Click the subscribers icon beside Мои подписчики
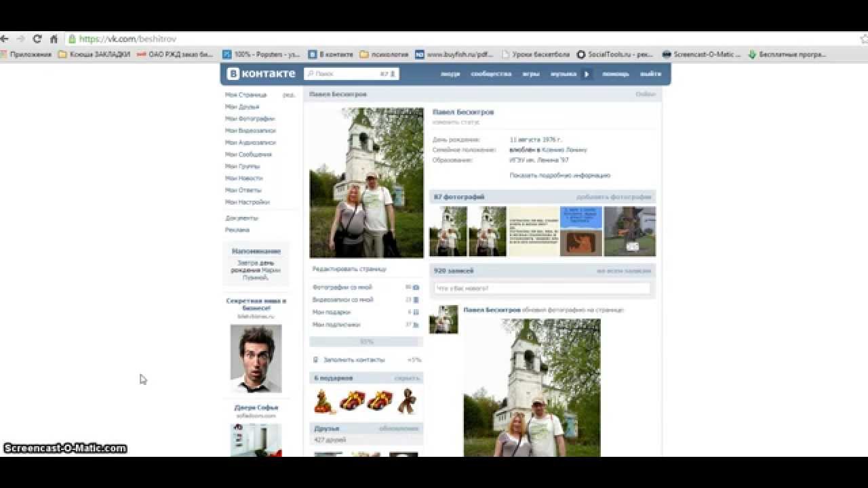The width and height of the screenshot is (868, 488). click(416, 325)
